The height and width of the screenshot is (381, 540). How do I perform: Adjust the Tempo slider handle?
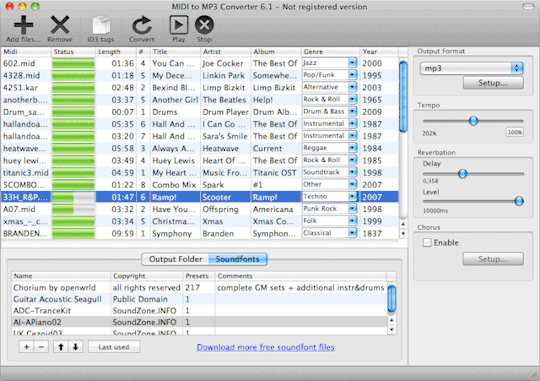tap(474, 121)
